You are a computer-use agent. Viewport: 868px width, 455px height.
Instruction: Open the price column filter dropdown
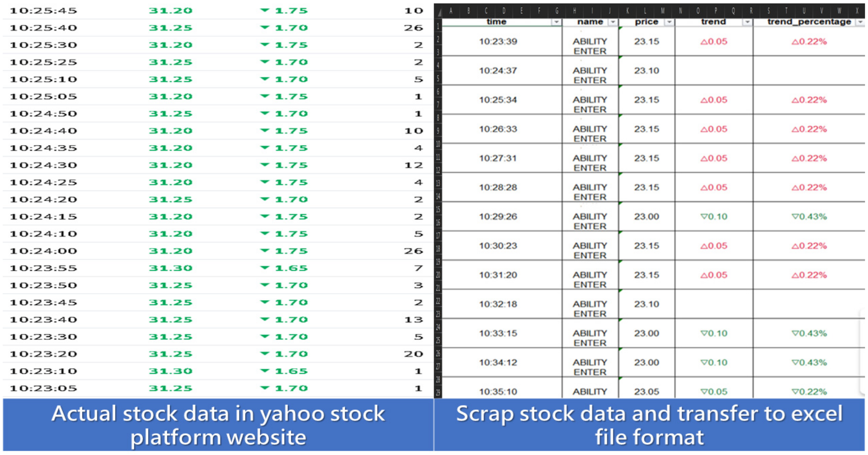669,22
